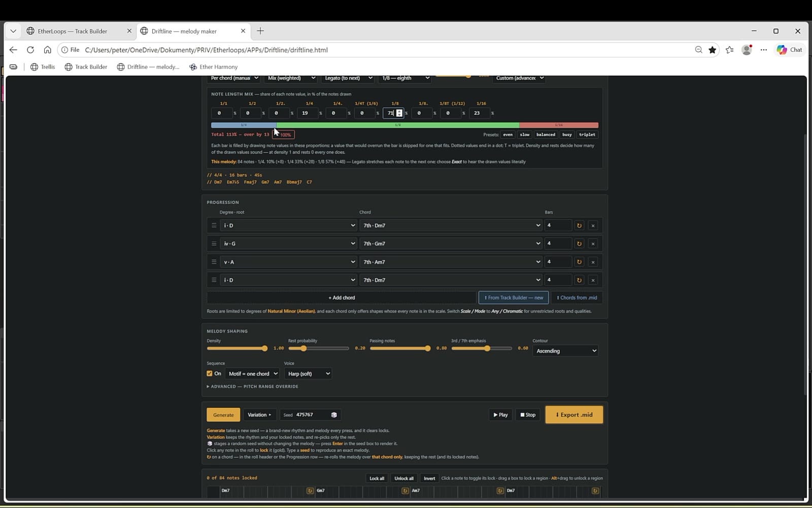Refresh the browser page
Image resolution: width=812 pixels, height=508 pixels.
click(30, 50)
